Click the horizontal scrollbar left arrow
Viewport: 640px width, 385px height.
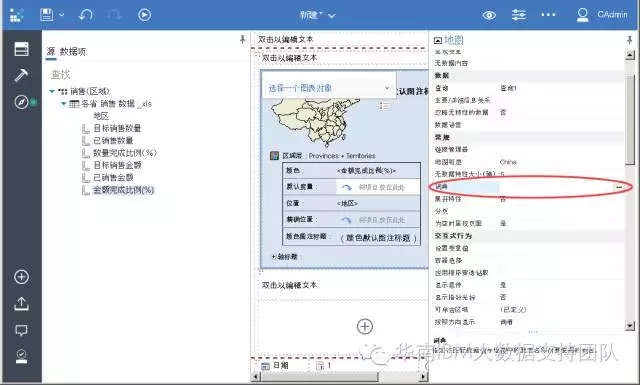point(256,376)
